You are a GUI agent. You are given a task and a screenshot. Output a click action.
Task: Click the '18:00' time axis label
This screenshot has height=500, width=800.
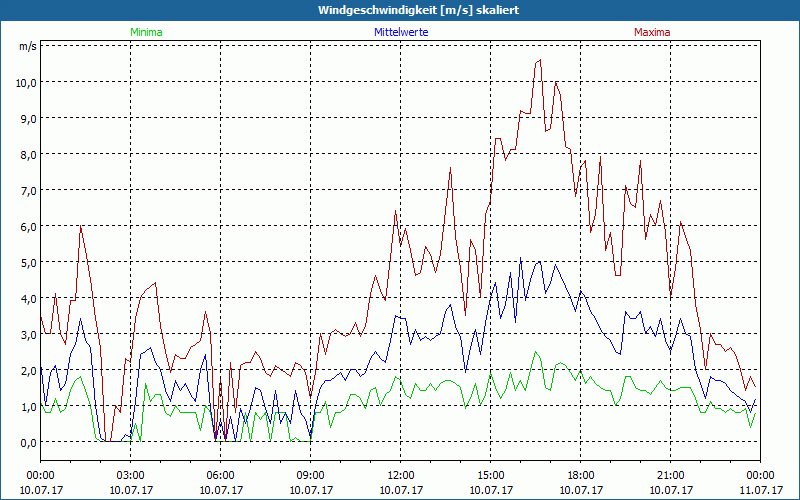tap(581, 476)
